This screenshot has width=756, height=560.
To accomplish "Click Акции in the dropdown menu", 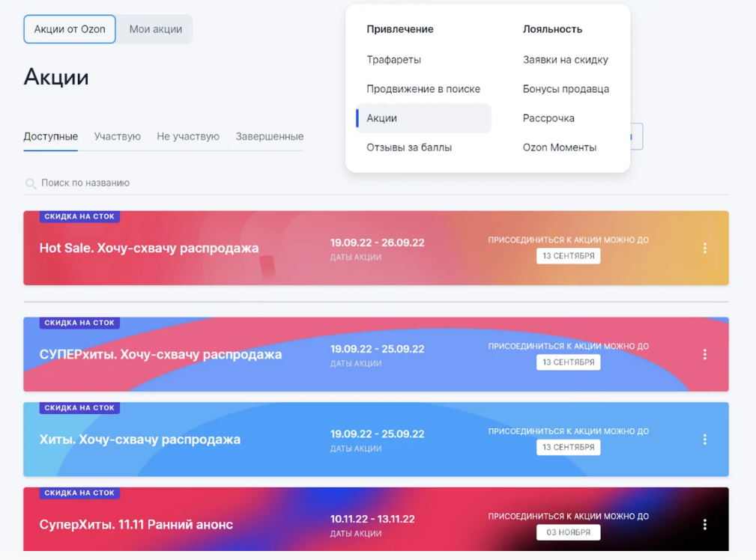I will pyautogui.click(x=382, y=118).
